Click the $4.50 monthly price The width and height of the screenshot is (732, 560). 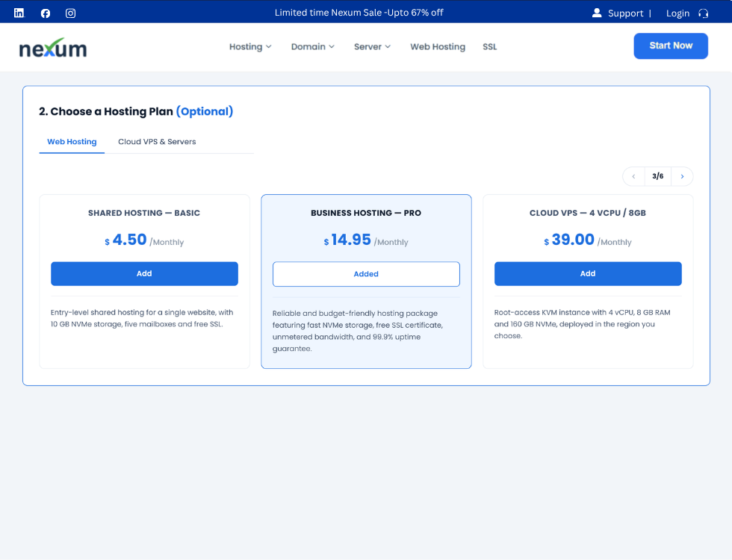click(x=144, y=240)
